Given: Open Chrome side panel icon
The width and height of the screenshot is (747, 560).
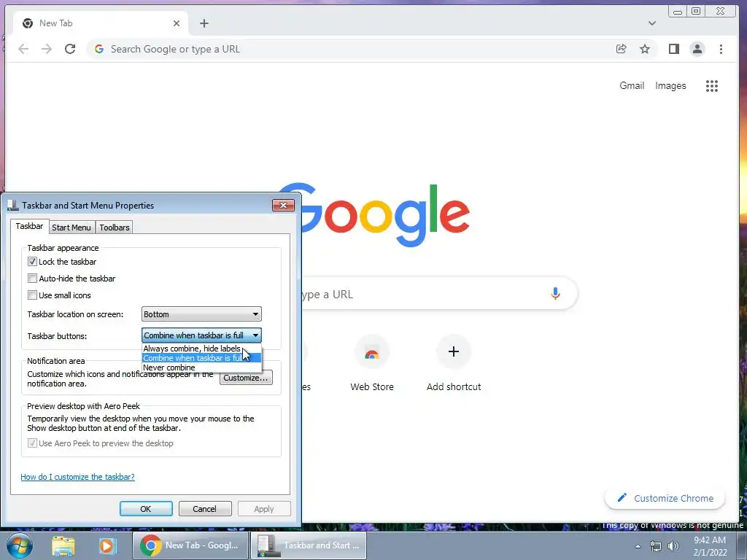Looking at the screenshot, I should 673,49.
